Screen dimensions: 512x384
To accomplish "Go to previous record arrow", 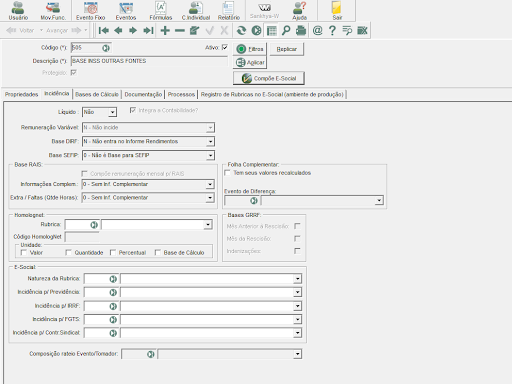I will tap(118, 31).
